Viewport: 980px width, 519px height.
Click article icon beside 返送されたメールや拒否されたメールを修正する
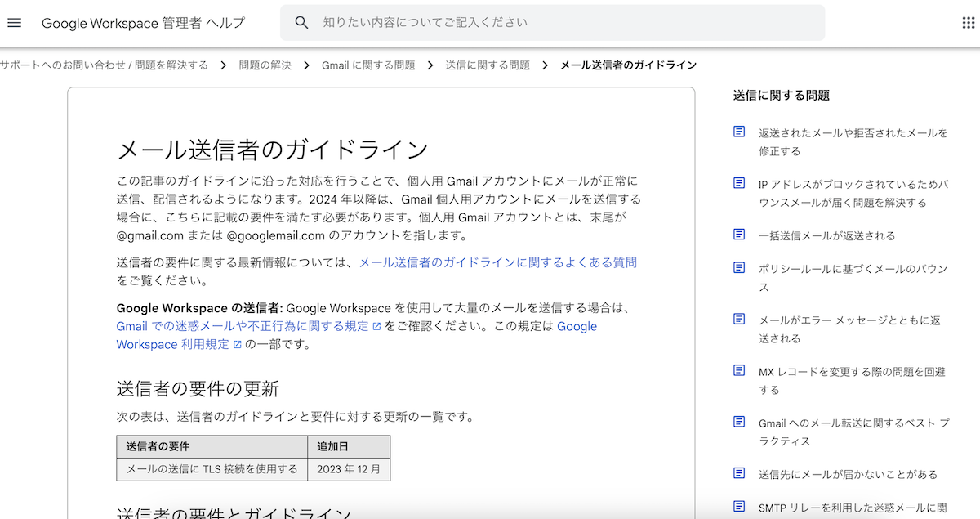739,132
